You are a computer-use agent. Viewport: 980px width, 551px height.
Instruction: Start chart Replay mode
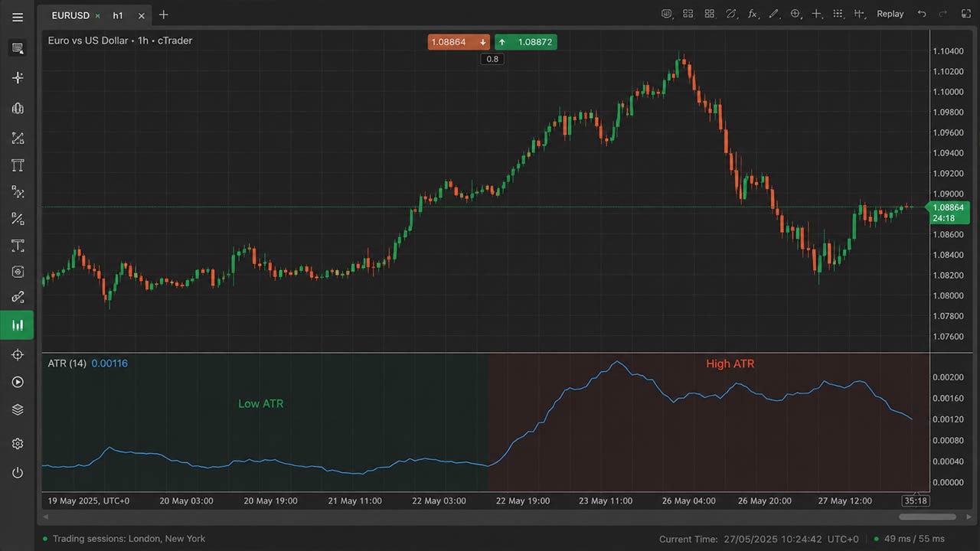890,14
